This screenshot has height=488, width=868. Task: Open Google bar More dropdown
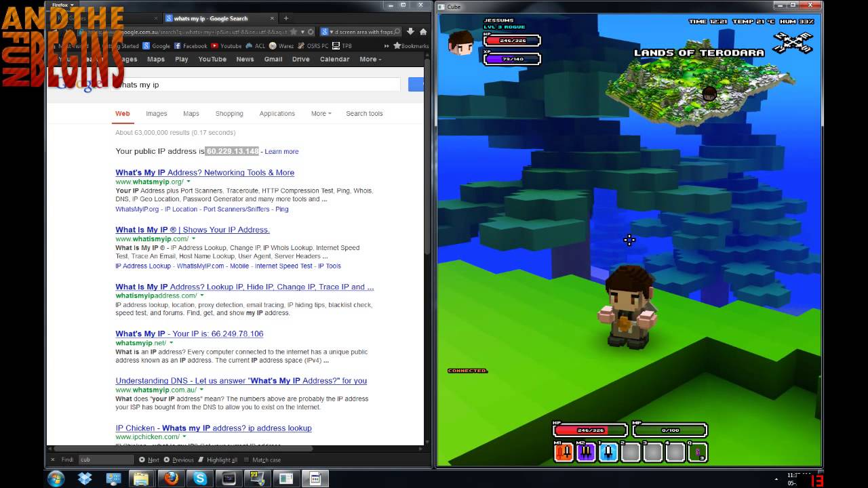pyautogui.click(x=370, y=59)
